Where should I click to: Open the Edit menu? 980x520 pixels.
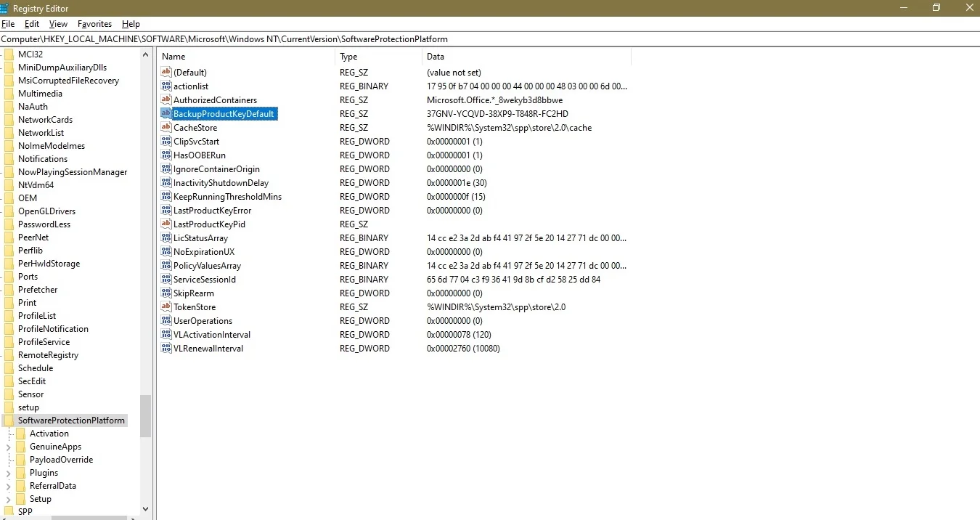click(x=31, y=23)
